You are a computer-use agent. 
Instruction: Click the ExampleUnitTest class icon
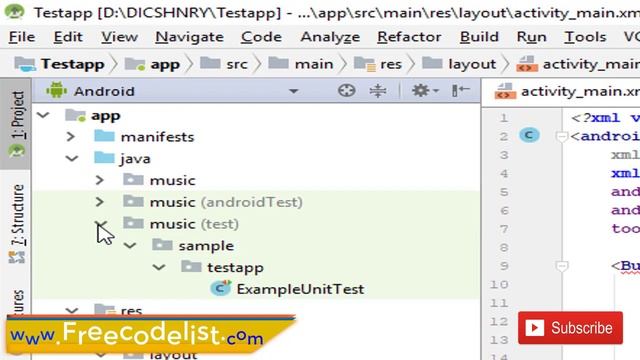(x=221, y=288)
